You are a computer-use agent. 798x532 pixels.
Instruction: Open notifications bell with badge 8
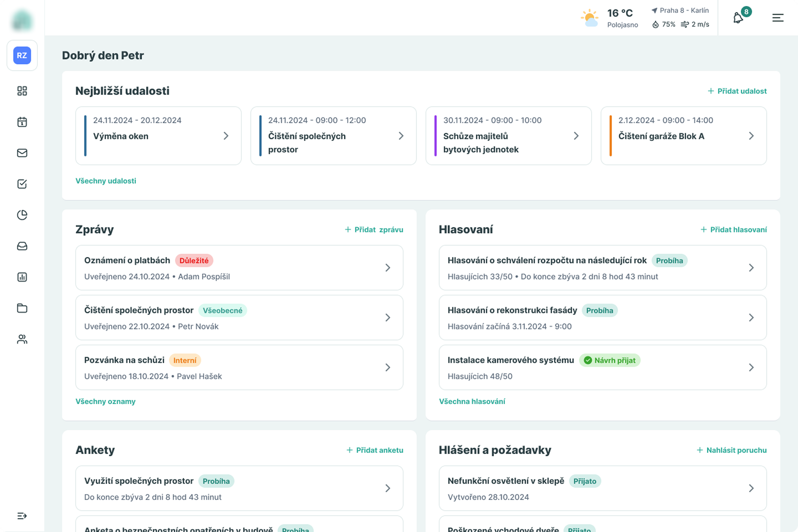coord(738,18)
